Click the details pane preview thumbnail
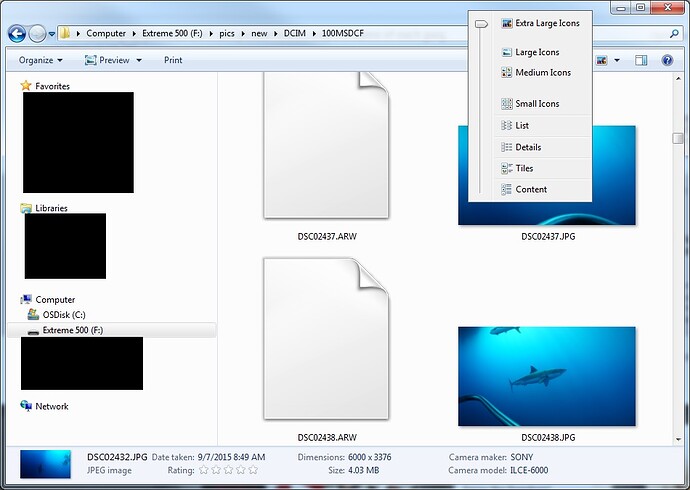This screenshot has height=490, width=690. pyautogui.click(x=45, y=464)
